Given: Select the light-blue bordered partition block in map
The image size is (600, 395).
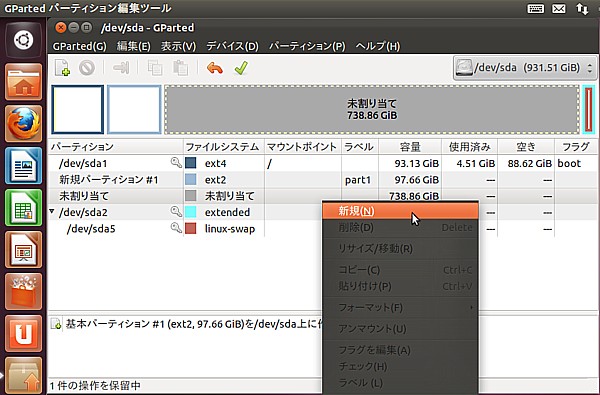Looking at the screenshot, I should 134,109.
